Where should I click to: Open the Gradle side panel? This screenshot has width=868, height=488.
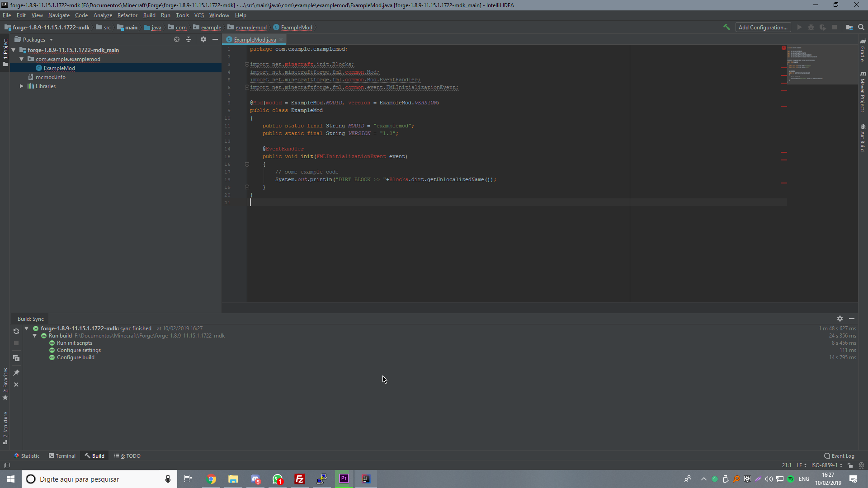(863, 51)
